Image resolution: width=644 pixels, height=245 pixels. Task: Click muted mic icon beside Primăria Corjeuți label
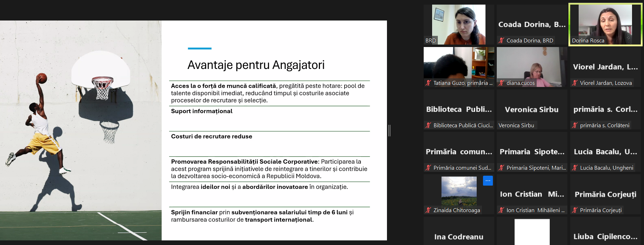pyautogui.click(x=575, y=210)
